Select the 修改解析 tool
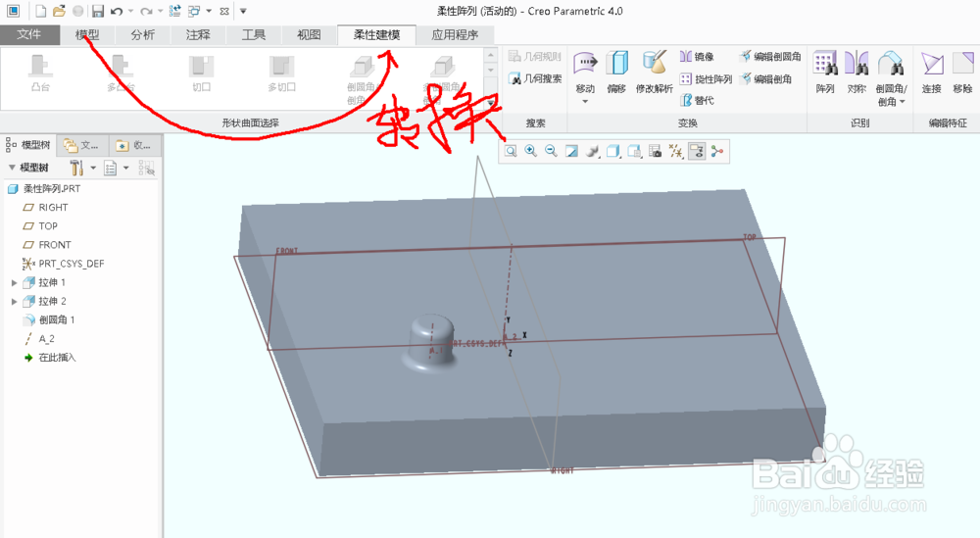Image resolution: width=980 pixels, height=538 pixels. tap(655, 72)
